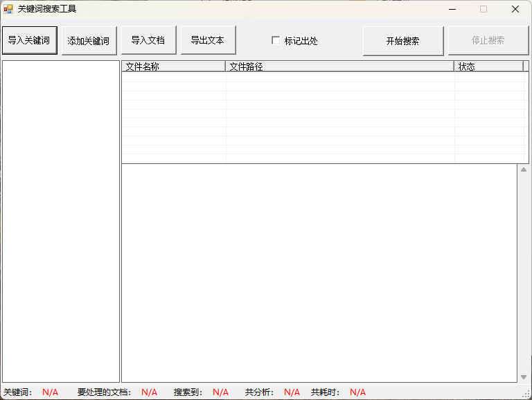Close the 关键词搜索工具 window
This screenshot has width=532, height=400.
pos(515,9)
